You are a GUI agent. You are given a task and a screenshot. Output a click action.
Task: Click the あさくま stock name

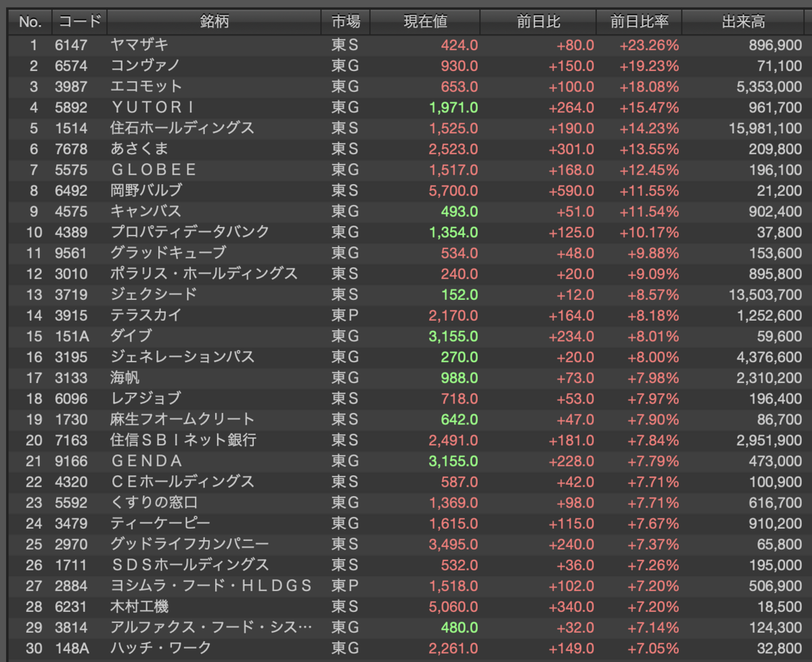139,149
